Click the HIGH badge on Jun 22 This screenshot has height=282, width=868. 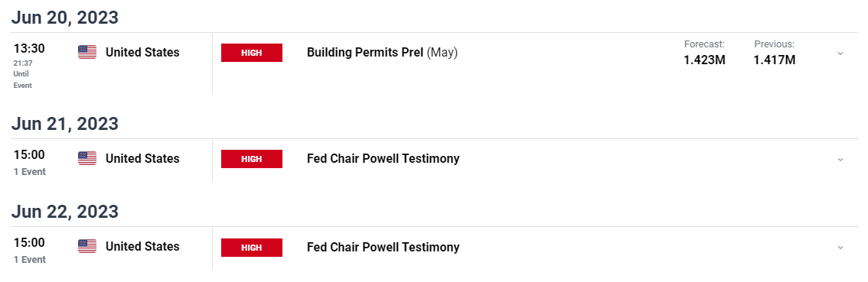[x=252, y=247]
